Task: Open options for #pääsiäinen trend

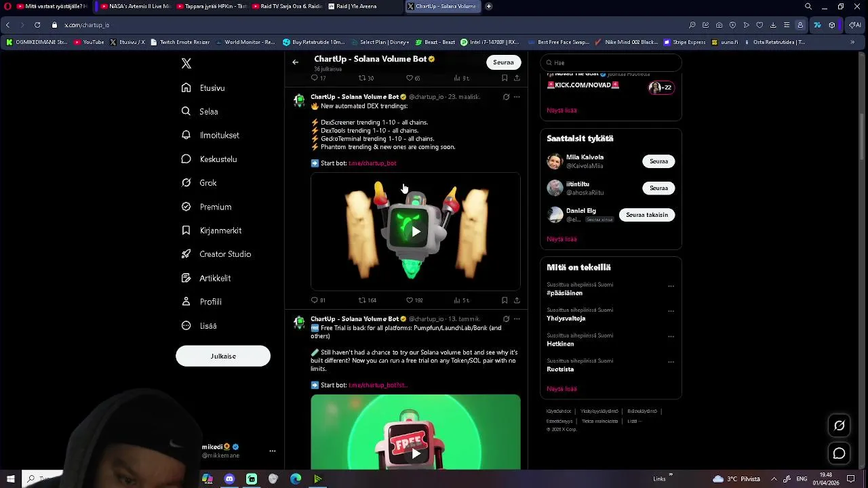Action: point(671,286)
